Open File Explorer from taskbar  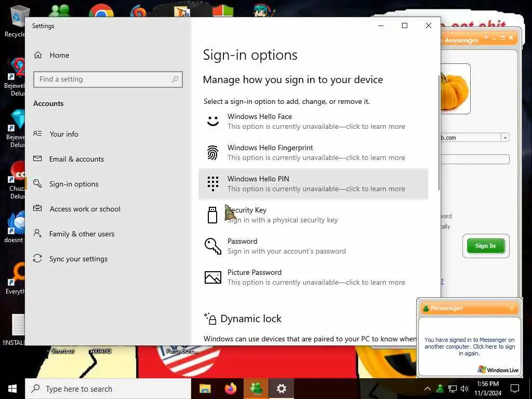click(205, 389)
